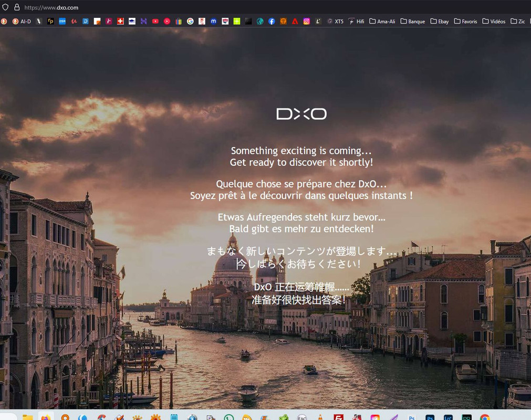Open the AI-D bookmark
This screenshot has height=420, width=531.
click(x=22, y=22)
